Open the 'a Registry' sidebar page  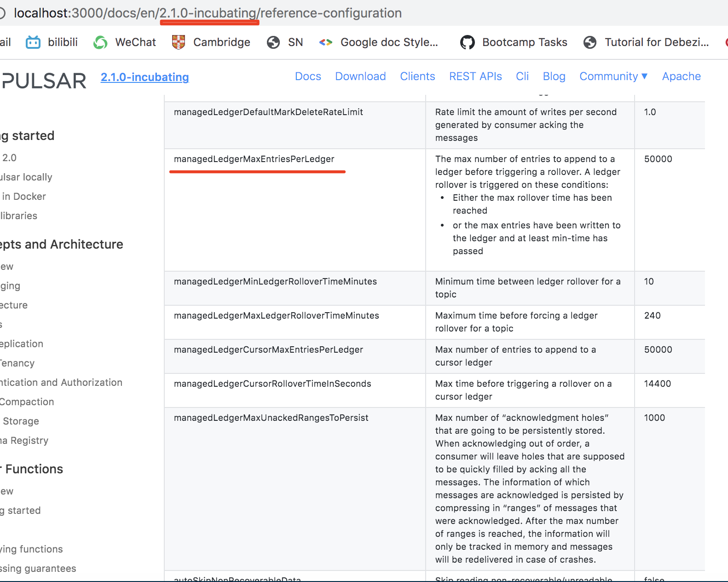pos(24,441)
